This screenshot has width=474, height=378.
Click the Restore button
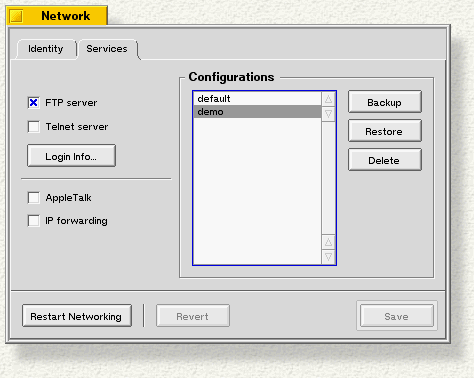tap(385, 131)
